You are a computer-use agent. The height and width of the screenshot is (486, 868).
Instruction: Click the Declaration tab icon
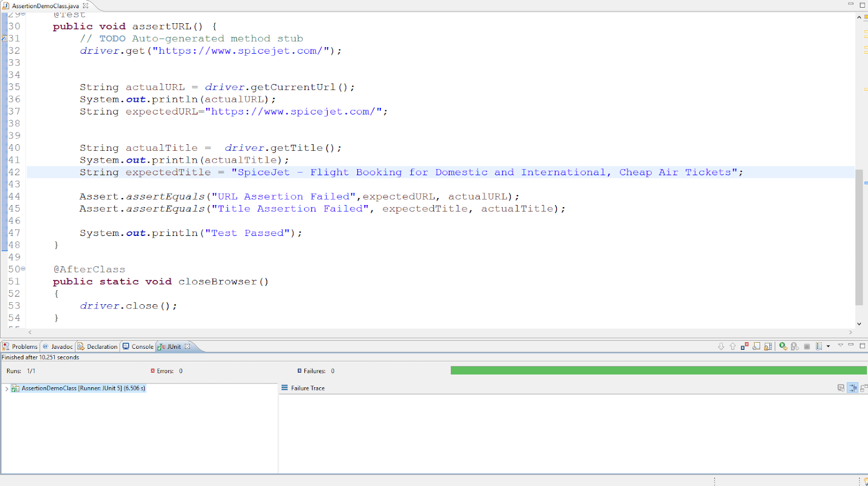tap(81, 346)
